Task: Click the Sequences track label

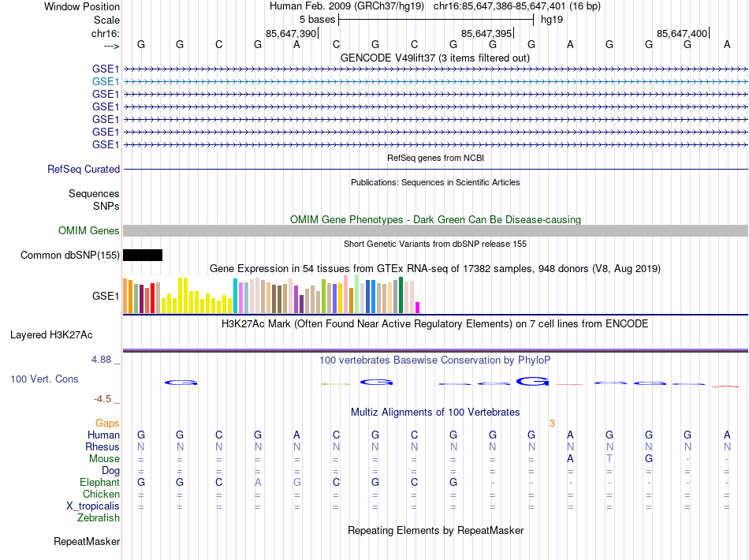Action: coord(94,193)
